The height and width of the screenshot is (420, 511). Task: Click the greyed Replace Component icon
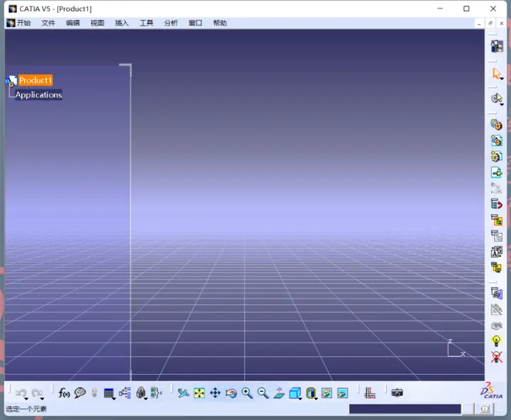(496, 188)
